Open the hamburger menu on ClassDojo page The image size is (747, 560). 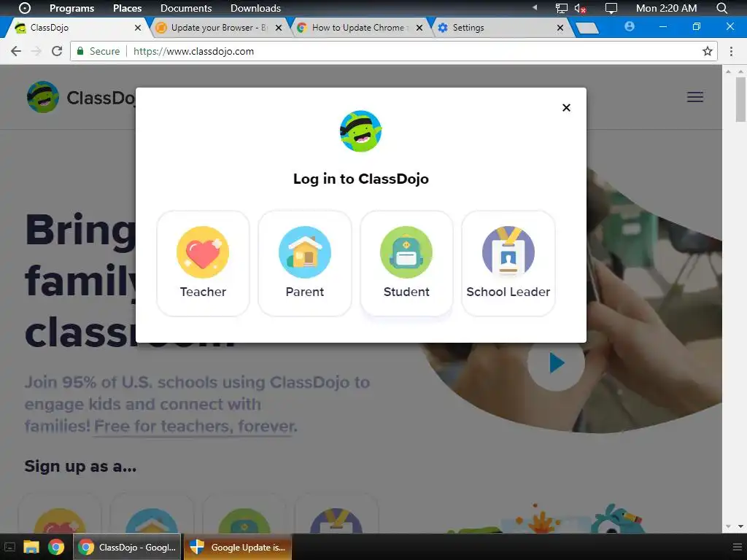click(x=695, y=97)
